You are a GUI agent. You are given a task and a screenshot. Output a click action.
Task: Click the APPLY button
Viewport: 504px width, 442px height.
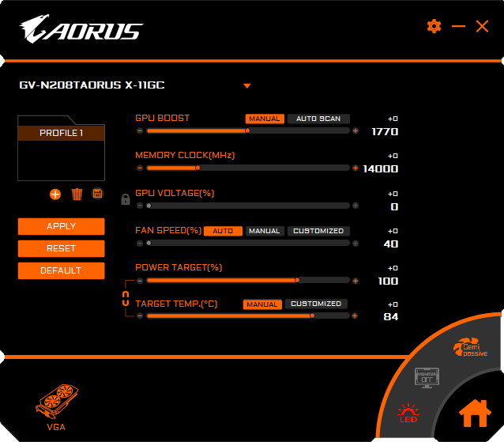(x=61, y=226)
